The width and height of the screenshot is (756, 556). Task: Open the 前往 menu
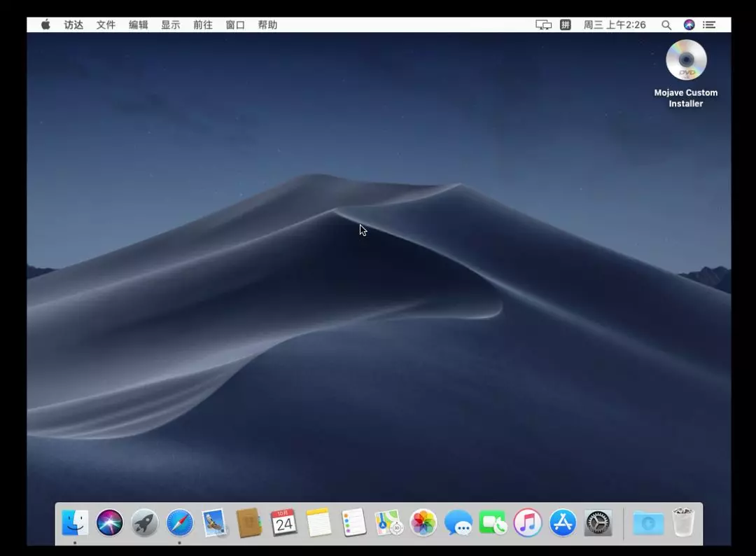[x=203, y=25]
